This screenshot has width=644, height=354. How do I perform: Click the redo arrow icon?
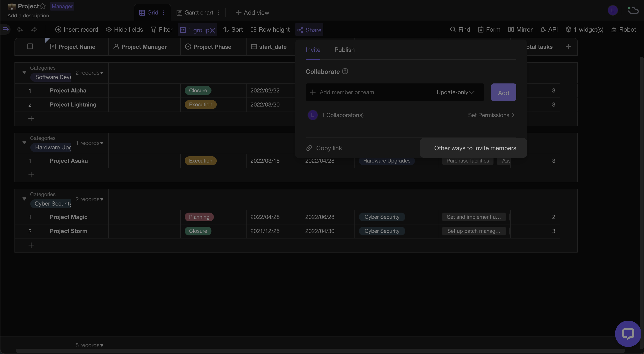coord(34,30)
